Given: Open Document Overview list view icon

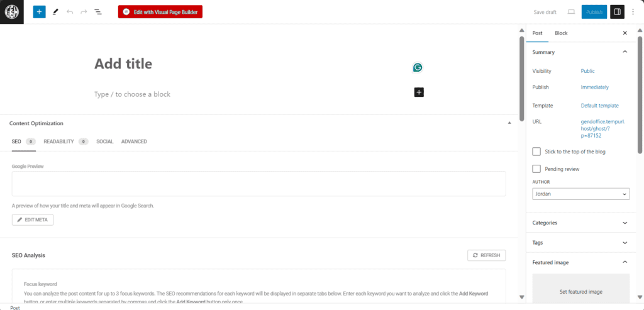Looking at the screenshot, I should click(98, 12).
